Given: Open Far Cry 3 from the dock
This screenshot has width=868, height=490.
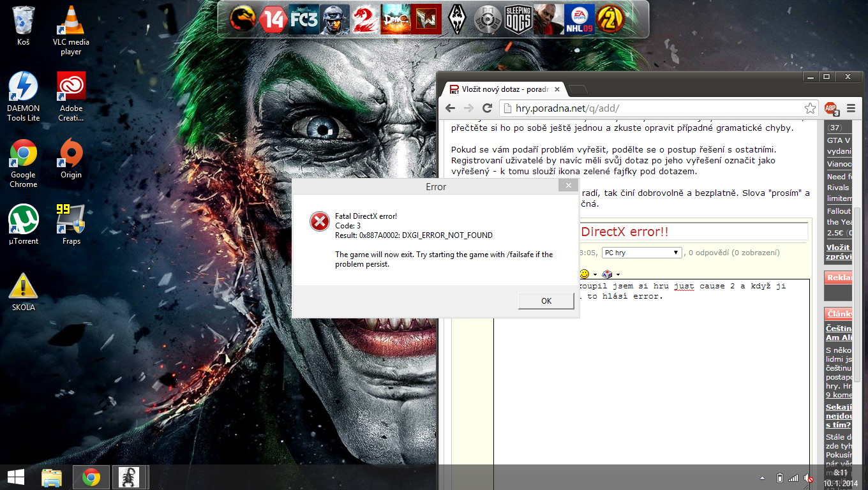Looking at the screenshot, I should [x=304, y=19].
